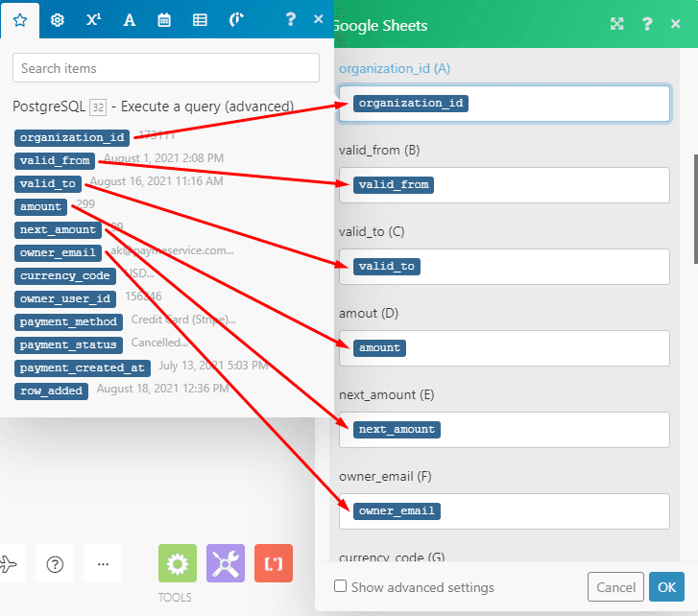Viewport: 698px width, 616px height.
Task: Expand the Google Sheets dialog to fullscreen
Action: 617,24
